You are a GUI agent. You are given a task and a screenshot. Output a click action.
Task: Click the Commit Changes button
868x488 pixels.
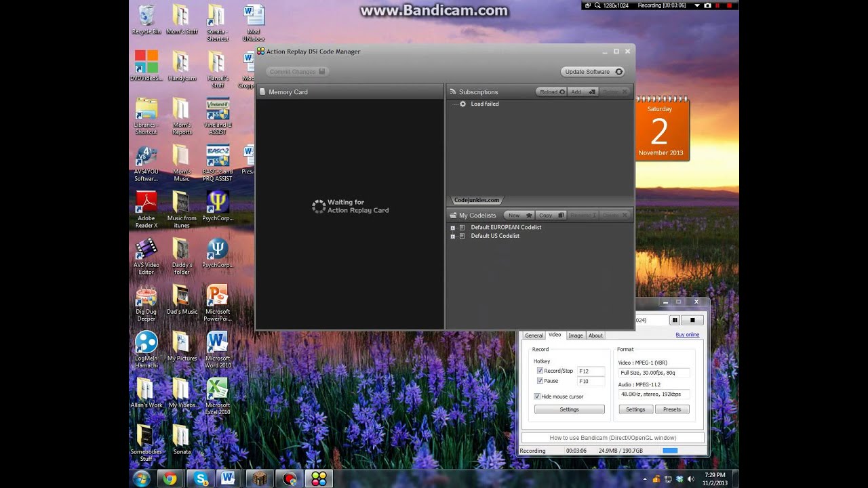tap(298, 72)
